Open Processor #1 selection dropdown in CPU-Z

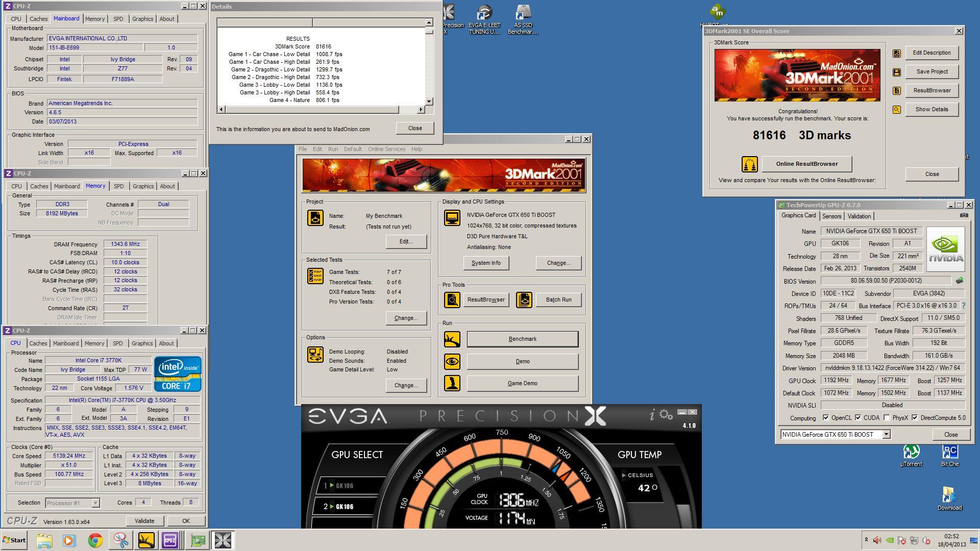[95, 503]
